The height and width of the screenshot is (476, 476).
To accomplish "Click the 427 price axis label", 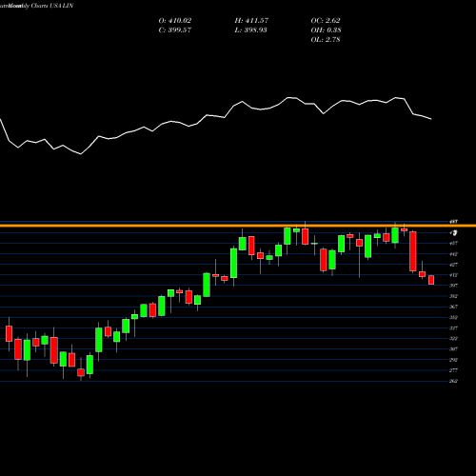I will [x=454, y=265].
